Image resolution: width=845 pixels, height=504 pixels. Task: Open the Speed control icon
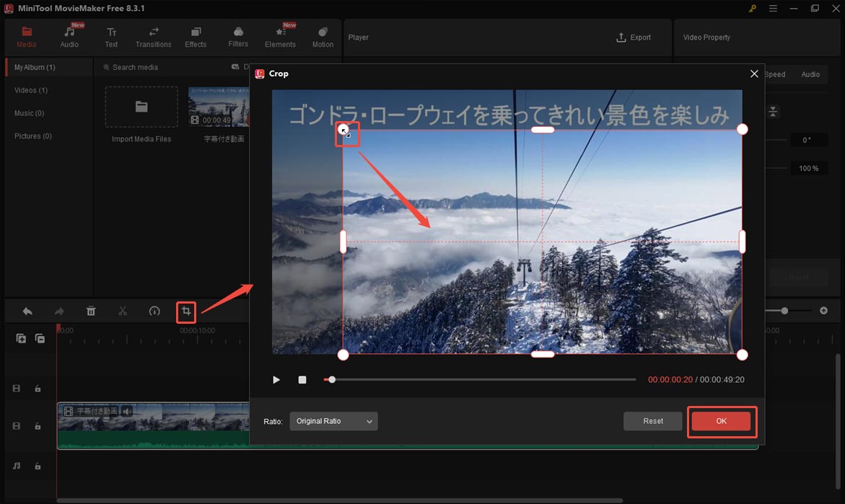(154, 311)
